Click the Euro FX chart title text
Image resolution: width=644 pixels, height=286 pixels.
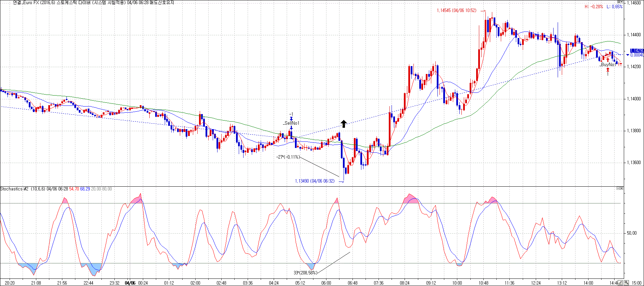tap(92, 3)
